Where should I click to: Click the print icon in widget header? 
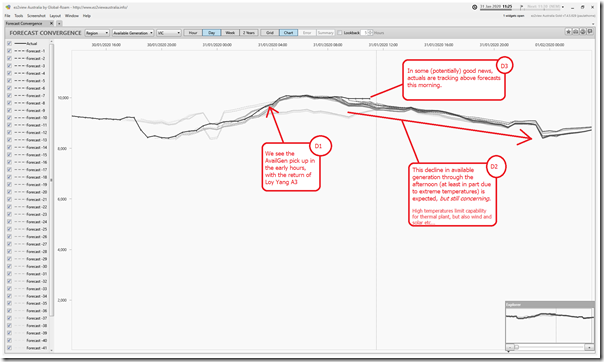[x=575, y=32]
